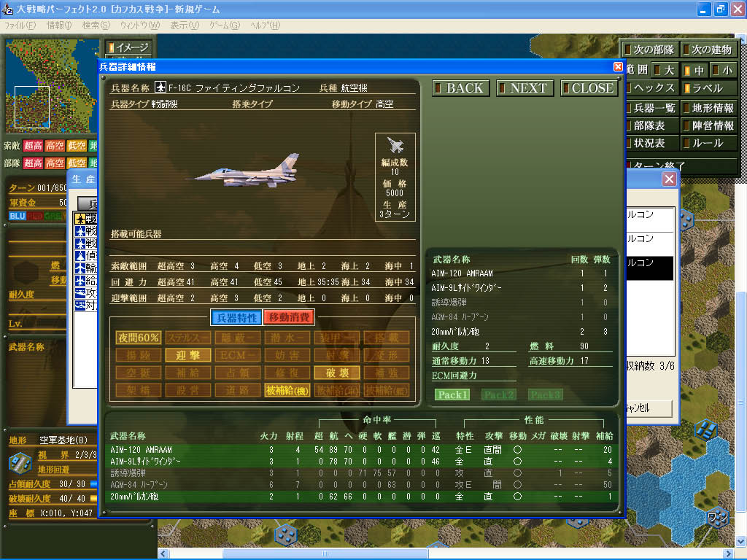Click the NEXT button
The height and width of the screenshot is (560, 747).
(525, 88)
